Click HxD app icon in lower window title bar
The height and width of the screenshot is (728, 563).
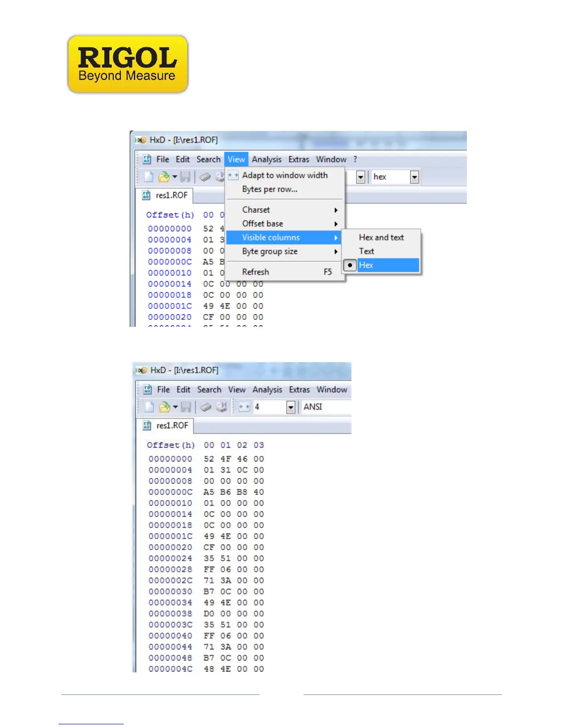[x=142, y=370]
